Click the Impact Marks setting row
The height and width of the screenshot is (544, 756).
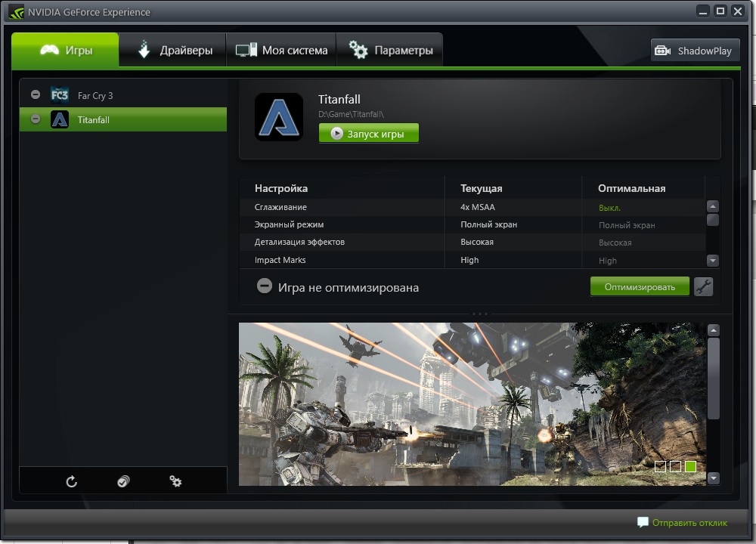tap(472, 260)
